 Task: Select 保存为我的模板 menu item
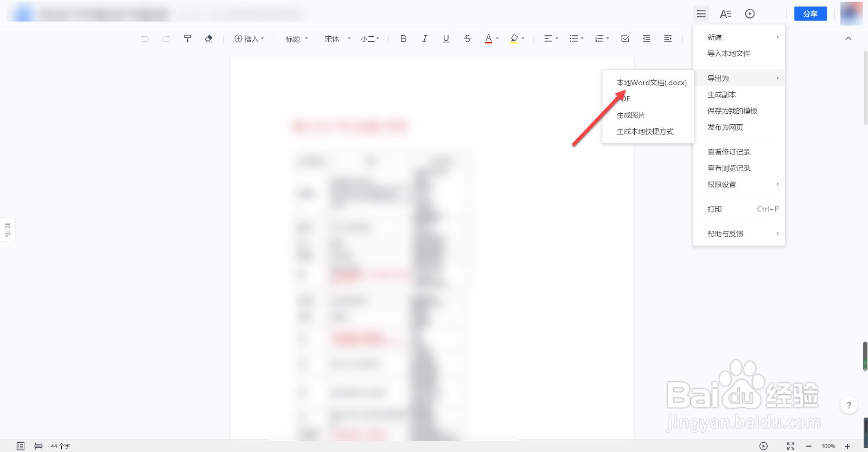pos(739,111)
